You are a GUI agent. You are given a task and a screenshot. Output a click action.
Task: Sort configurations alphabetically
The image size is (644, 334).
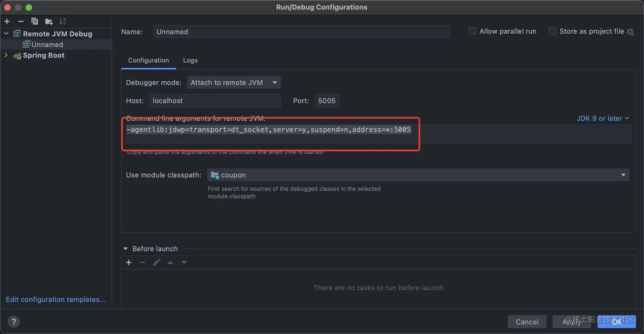(63, 21)
